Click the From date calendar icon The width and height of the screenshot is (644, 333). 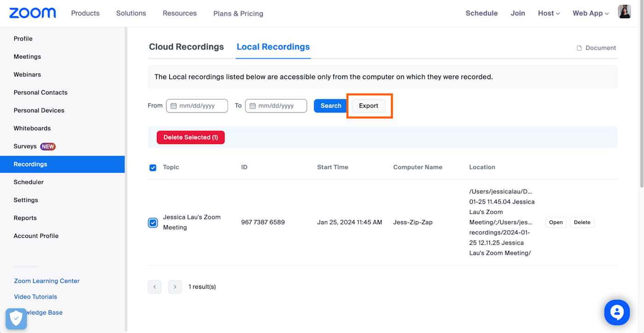(173, 106)
